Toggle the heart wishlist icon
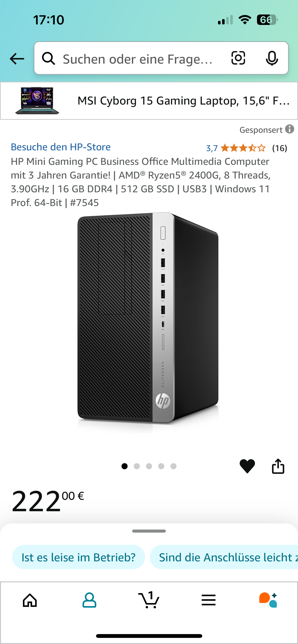 (x=247, y=466)
